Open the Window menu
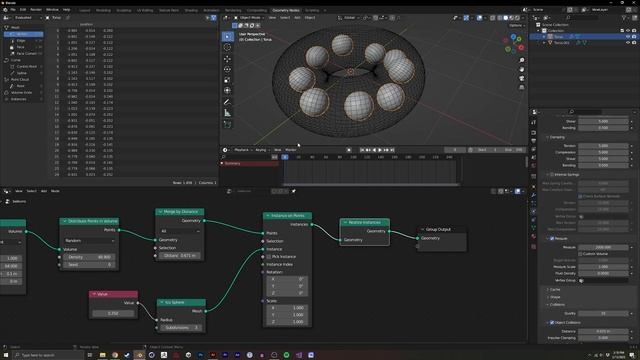Screen dimensions: 640x360 click(x=52, y=9)
